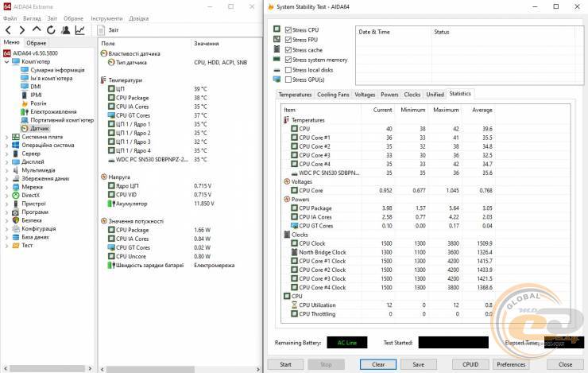Click the Close button at bottom
588x373 pixels.
(x=565, y=364)
